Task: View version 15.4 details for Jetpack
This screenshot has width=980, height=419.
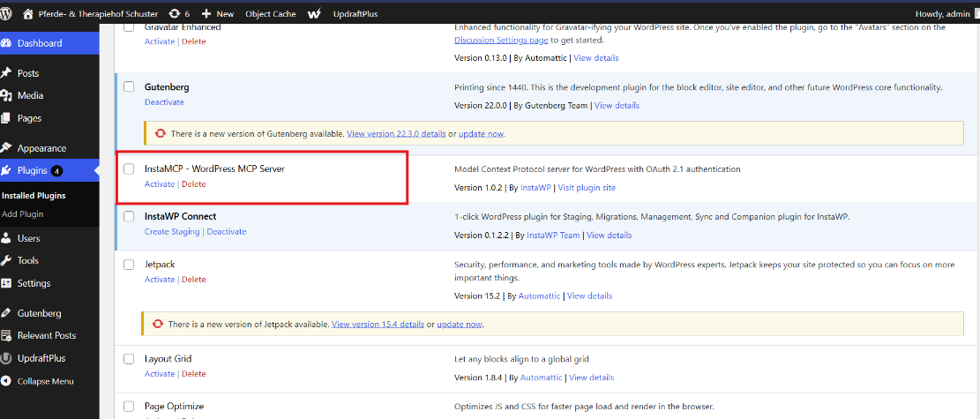Action: (x=378, y=325)
